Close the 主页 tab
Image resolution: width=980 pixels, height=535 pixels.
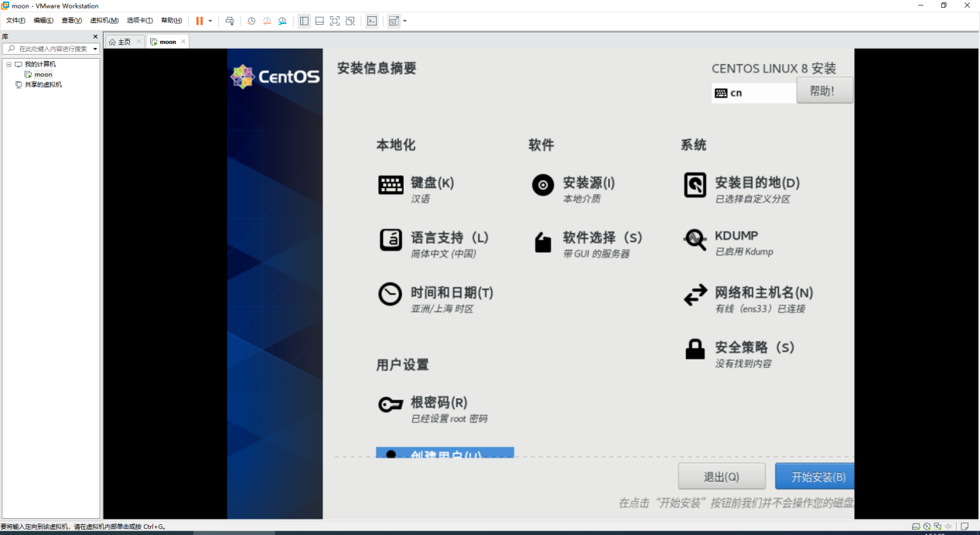point(138,42)
